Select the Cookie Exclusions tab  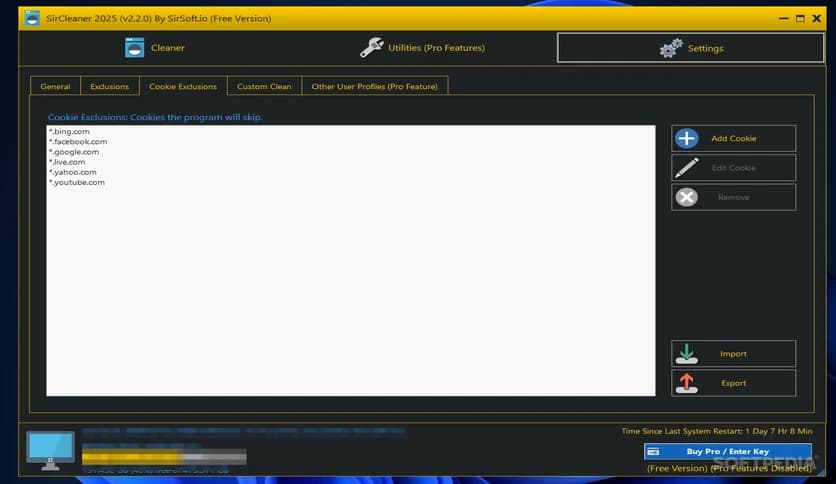(x=183, y=86)
